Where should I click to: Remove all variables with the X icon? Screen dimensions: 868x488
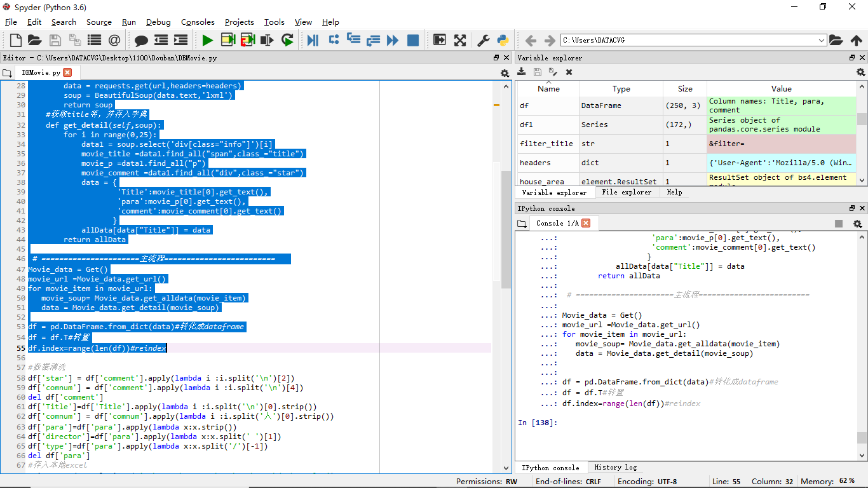click(569, 72)
